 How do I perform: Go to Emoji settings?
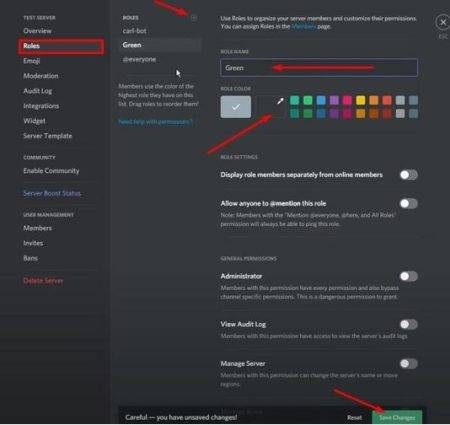coord(32,61)
